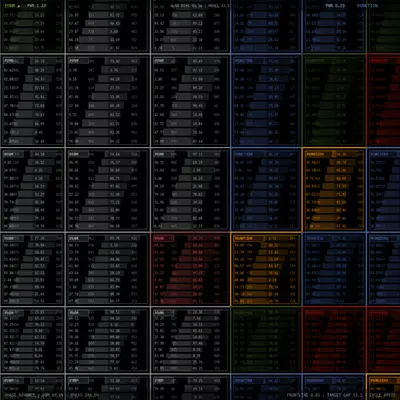Select the PWR 0.29 status indicator
The image size is (400, 400).
point(336,6)
